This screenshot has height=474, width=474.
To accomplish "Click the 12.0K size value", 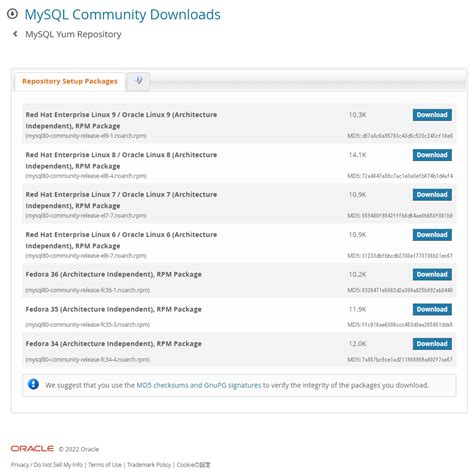I will [357, 344].
